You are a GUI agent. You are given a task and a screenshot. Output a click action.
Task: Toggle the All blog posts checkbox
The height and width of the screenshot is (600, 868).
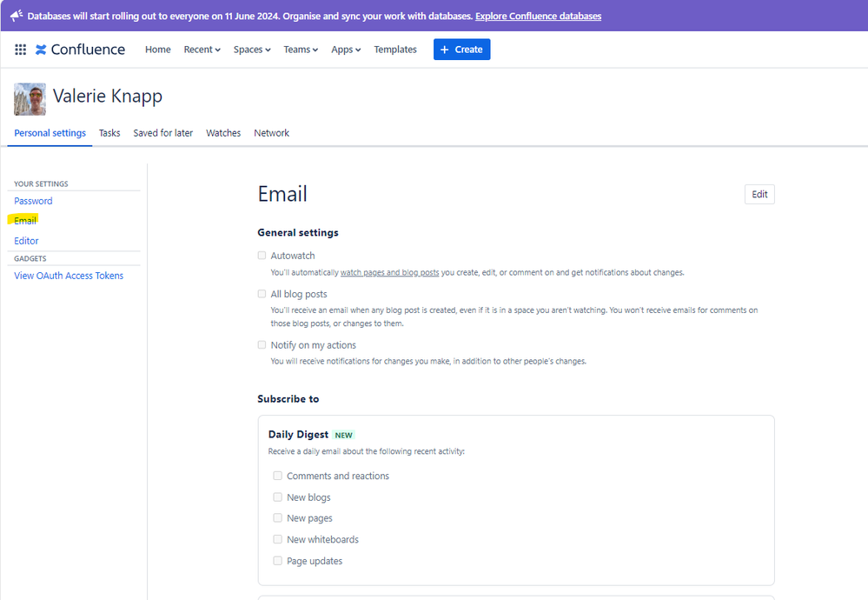click(262, 294)
